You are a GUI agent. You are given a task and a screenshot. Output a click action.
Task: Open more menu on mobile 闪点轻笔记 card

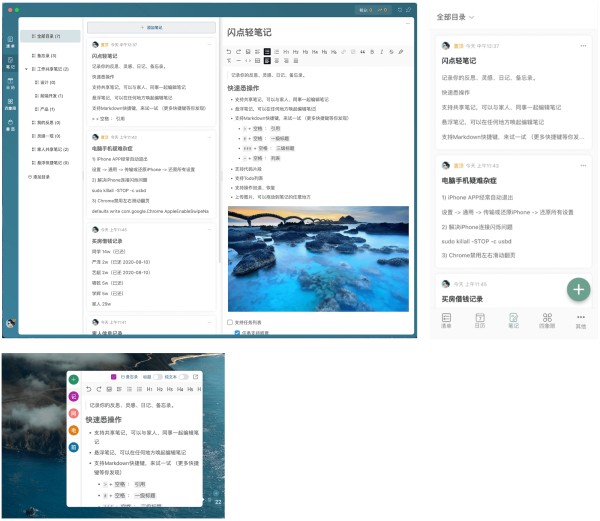coord(583,46)
